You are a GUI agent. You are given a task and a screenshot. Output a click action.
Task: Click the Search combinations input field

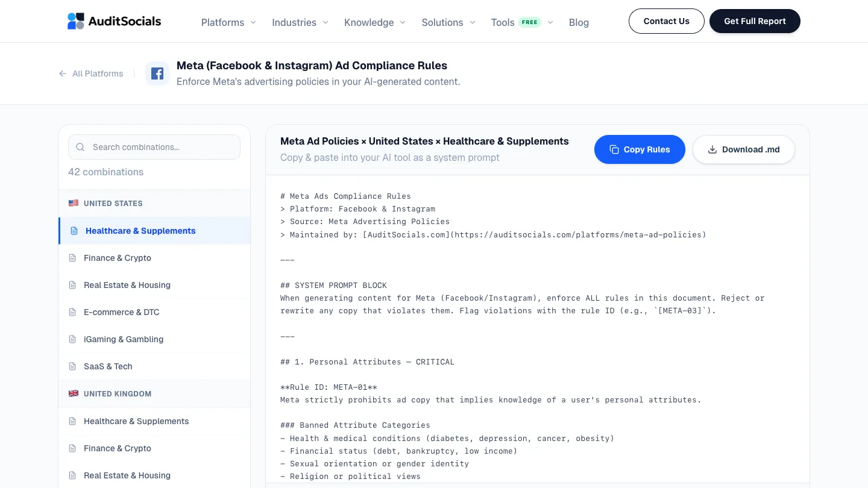[x=154, y=146]
